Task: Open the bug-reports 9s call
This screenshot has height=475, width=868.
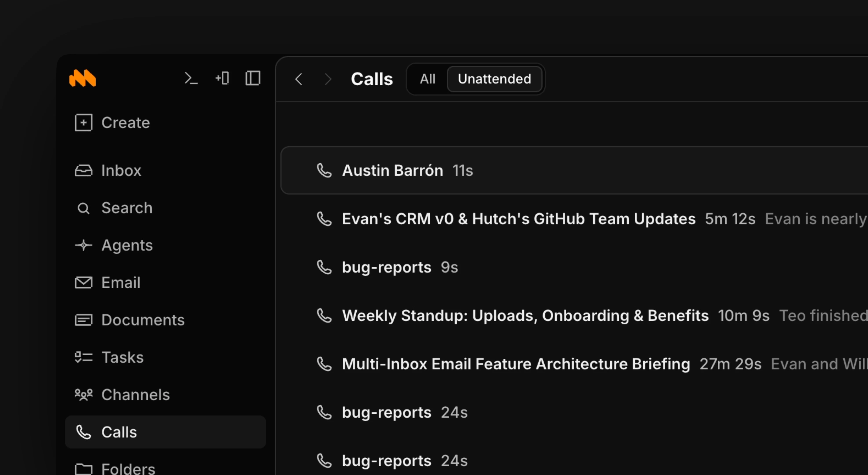Action: tap(574, 267)
